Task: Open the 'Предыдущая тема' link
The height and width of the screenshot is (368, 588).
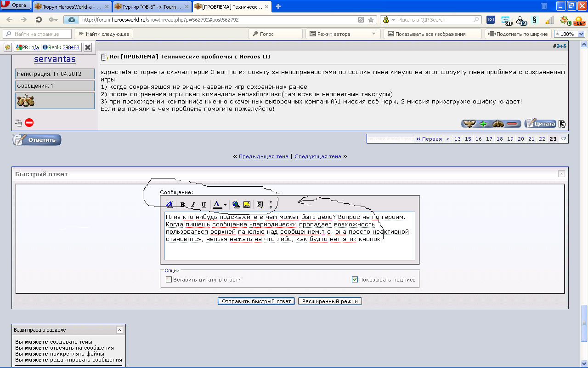Action: click(x=264, y=156)
